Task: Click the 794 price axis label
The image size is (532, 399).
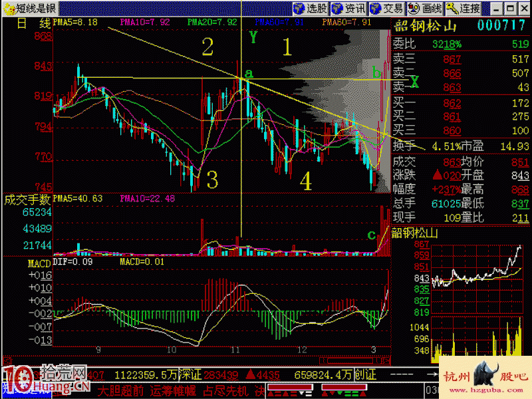Action: pos(43,127)
